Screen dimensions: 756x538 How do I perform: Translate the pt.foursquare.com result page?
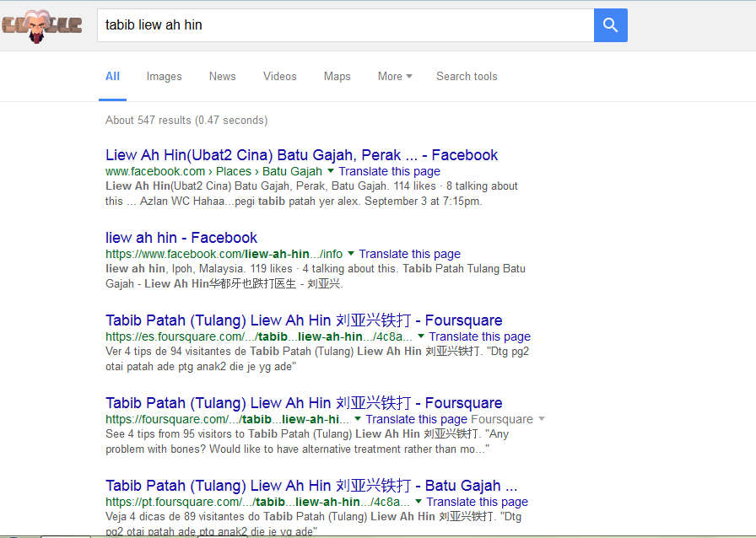pos(477,502)
